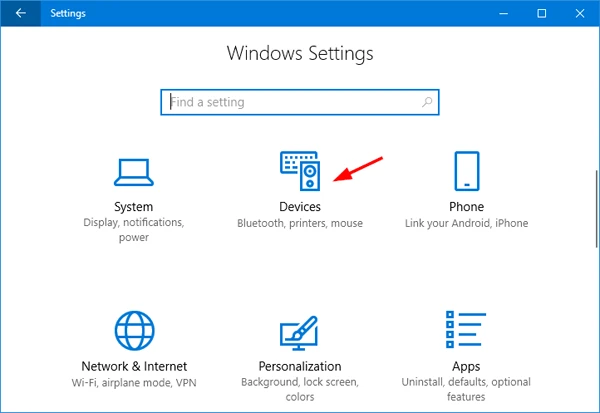Select the Phone icon
The height and width of the screenshot is (413, 600).
point(466,171)
